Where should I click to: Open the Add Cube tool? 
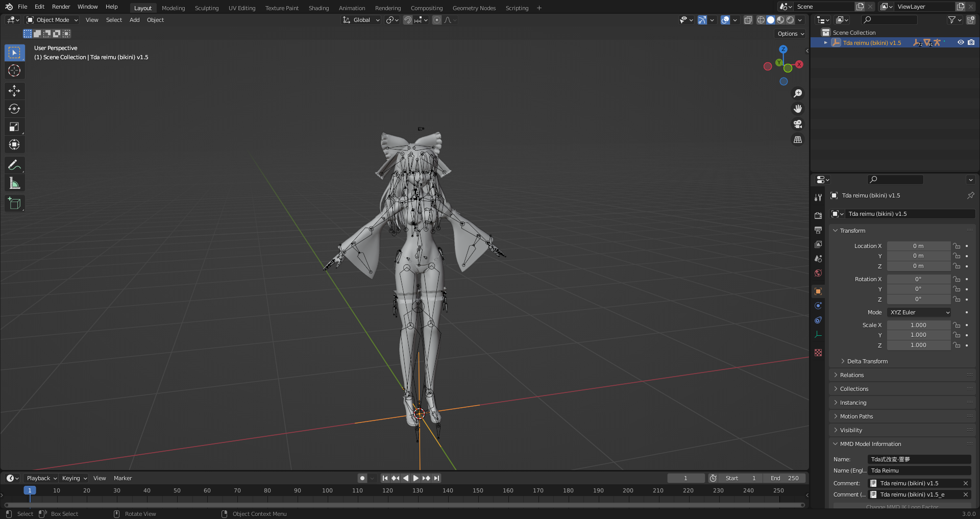click(14, 203)
